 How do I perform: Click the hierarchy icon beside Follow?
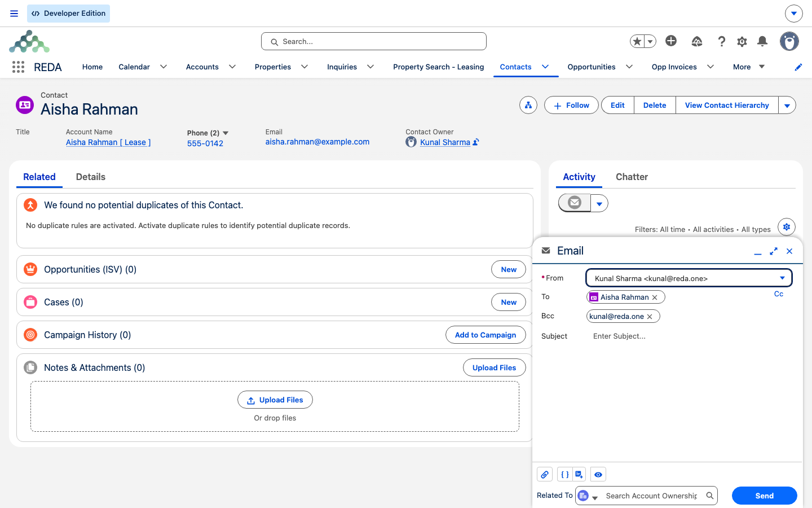click(528, 106)
